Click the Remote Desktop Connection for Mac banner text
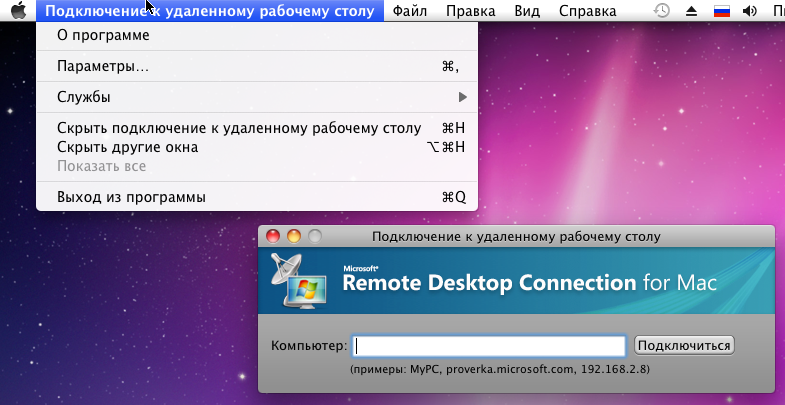Image resolution: width=785 pixels, height=405 pixels. click(x=530, y=283)
